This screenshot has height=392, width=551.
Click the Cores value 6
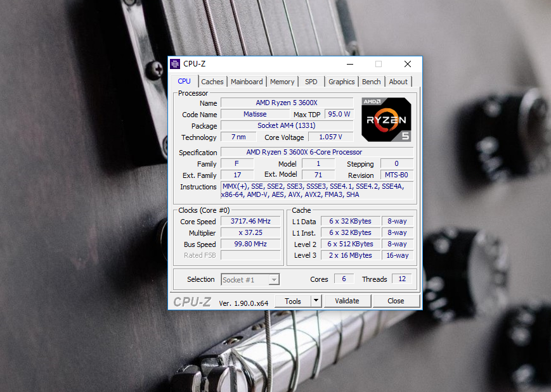344,279
